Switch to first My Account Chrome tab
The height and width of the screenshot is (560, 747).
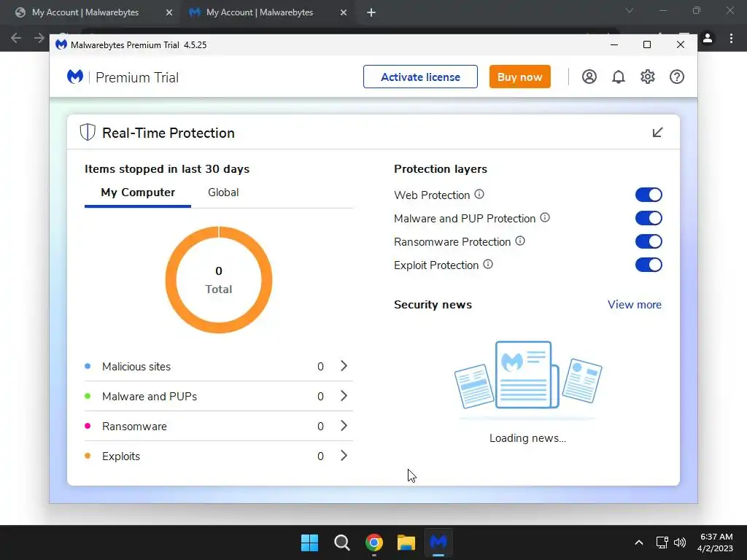[x=85, y=12]
